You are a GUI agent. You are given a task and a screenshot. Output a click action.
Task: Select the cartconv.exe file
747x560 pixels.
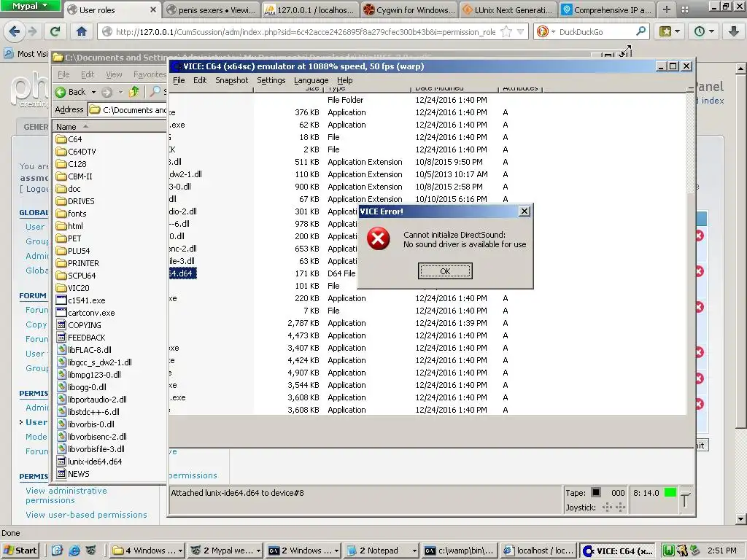tap(85, 312)
